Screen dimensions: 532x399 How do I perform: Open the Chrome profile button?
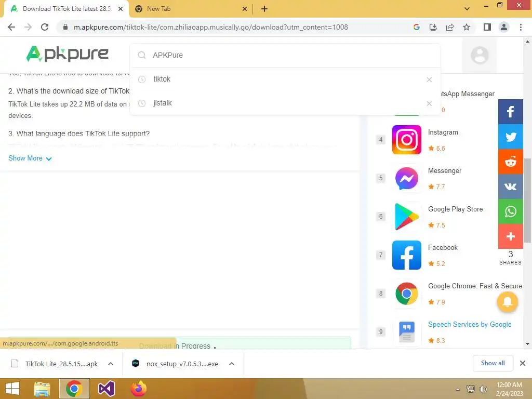(x=504, y=27)
